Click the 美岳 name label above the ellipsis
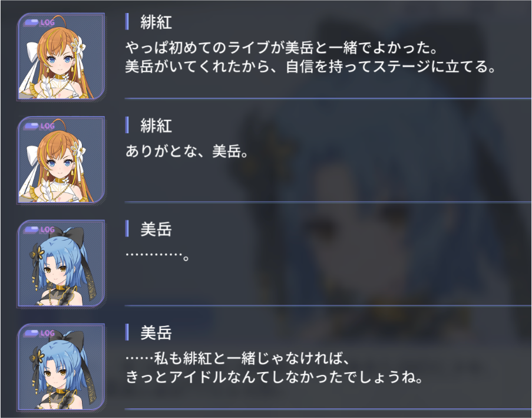This screenshot has height=418, width=532. pyautogui.click(x=156, y=229)
